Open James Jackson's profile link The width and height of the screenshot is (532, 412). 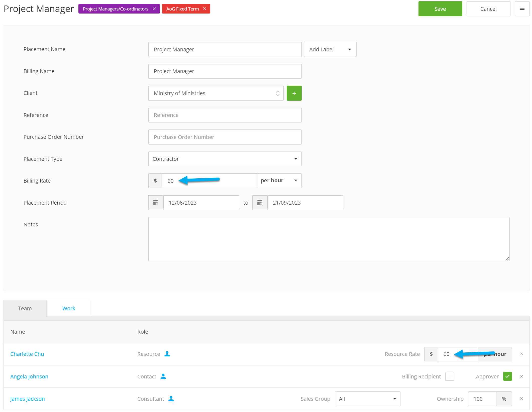(x=28, y=399)
